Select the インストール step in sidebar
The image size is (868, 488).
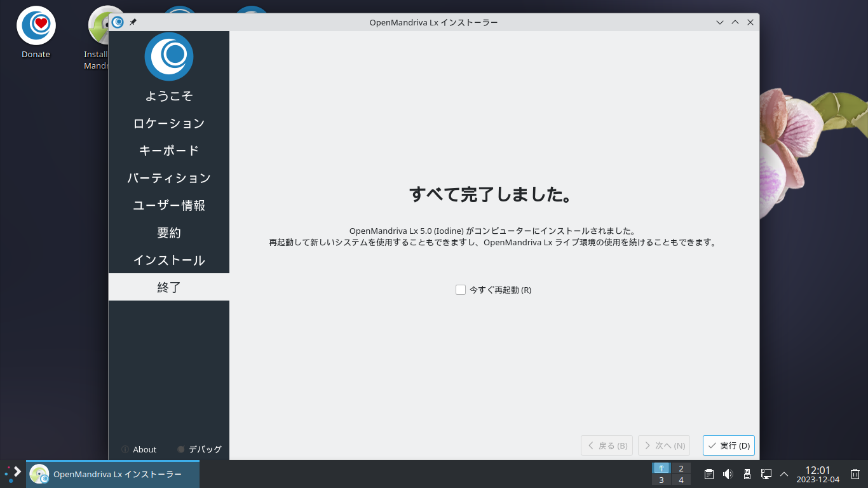point(169,260)
